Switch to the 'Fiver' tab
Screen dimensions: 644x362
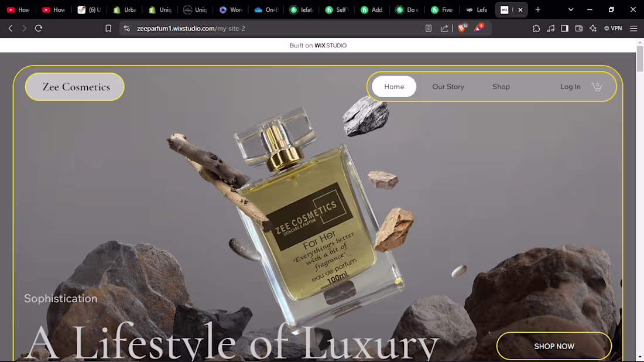(442, 10)
